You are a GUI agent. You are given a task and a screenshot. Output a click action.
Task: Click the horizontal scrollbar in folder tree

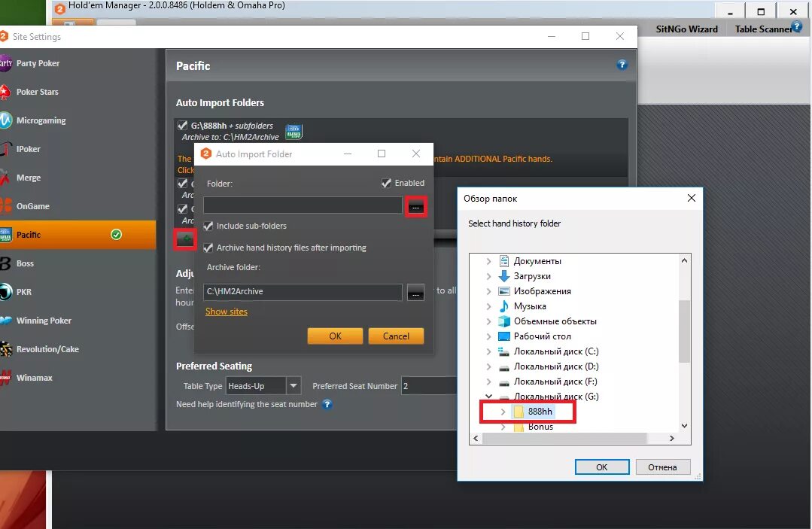(564, 439)
